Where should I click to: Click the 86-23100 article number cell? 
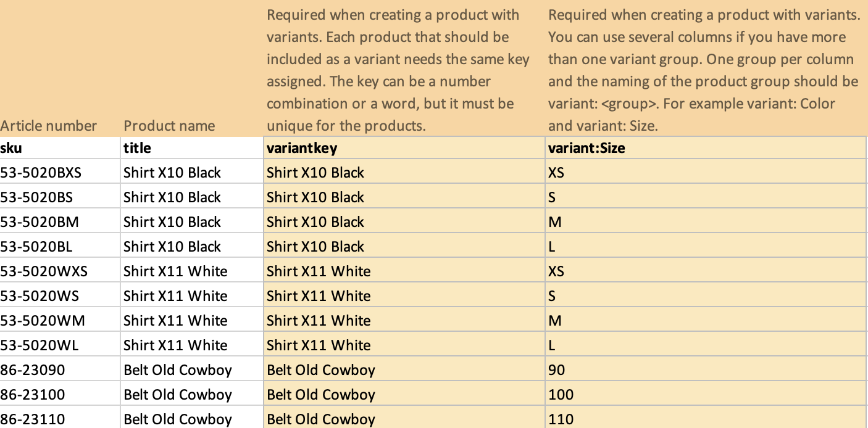[61, 394]
